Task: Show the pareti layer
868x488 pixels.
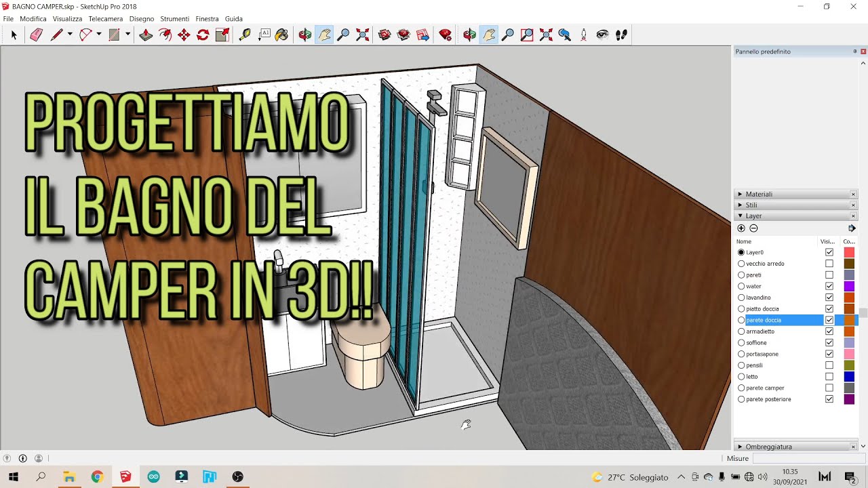Action: click(829, 275)
